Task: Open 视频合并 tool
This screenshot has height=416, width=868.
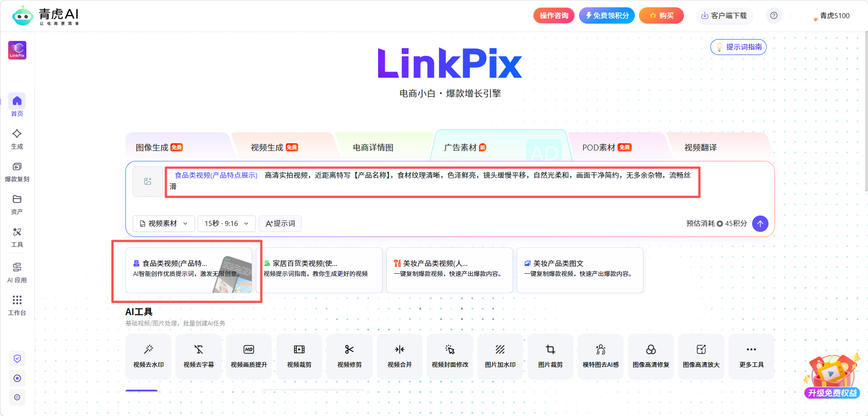Action: pyautogui.click(x=399, y=356)
